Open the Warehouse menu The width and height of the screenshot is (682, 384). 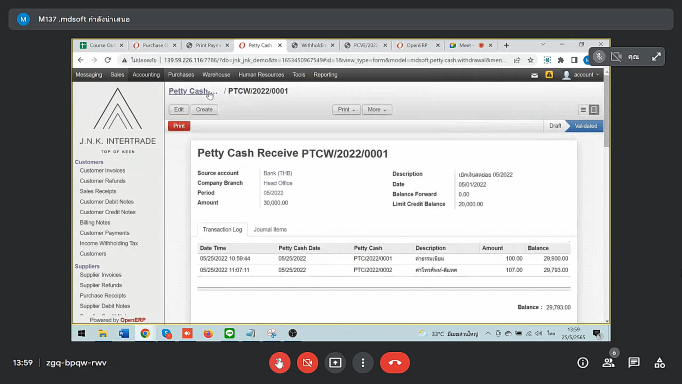[x=216, y=75]
